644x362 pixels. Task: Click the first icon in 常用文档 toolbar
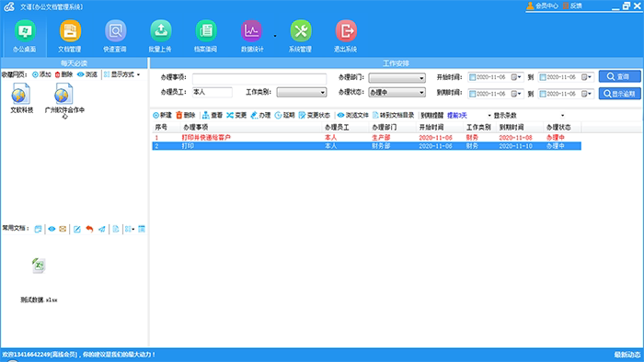[39, 229]
